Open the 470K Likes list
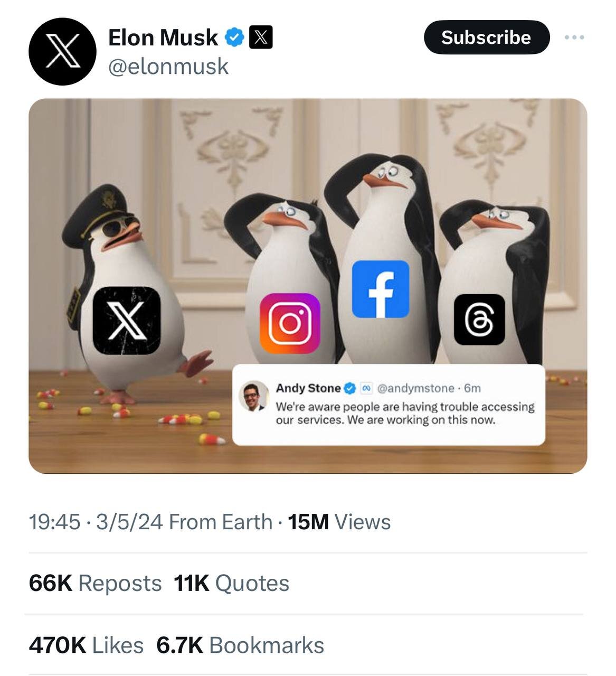Screen dimensions: 616x676 (86, 645)
